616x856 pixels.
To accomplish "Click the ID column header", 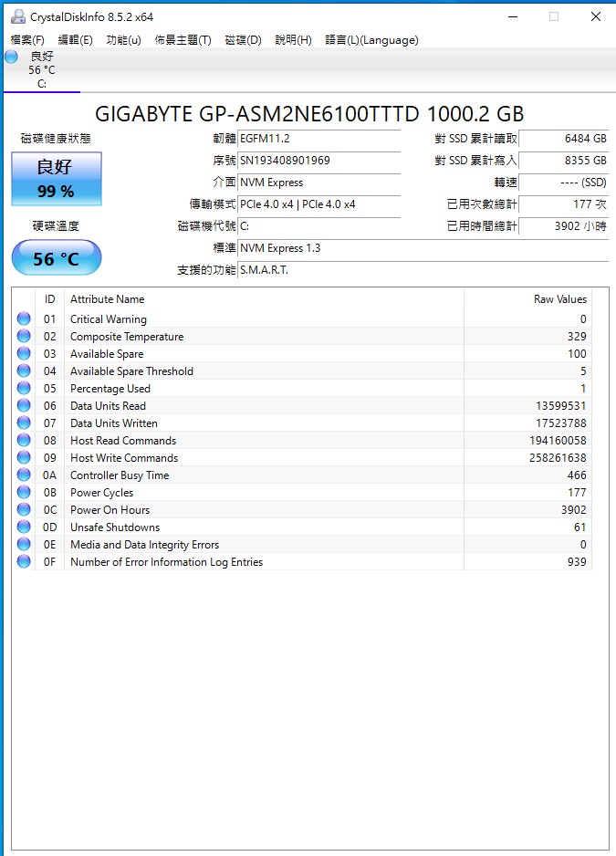I will [x=49, y=299].
